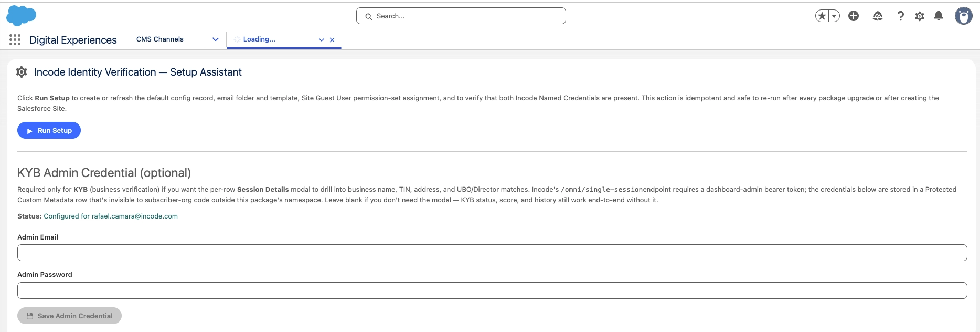980x332 pixels.
Task: Click the Salesforce cloud logo
Action: click(x=21, y=16)
